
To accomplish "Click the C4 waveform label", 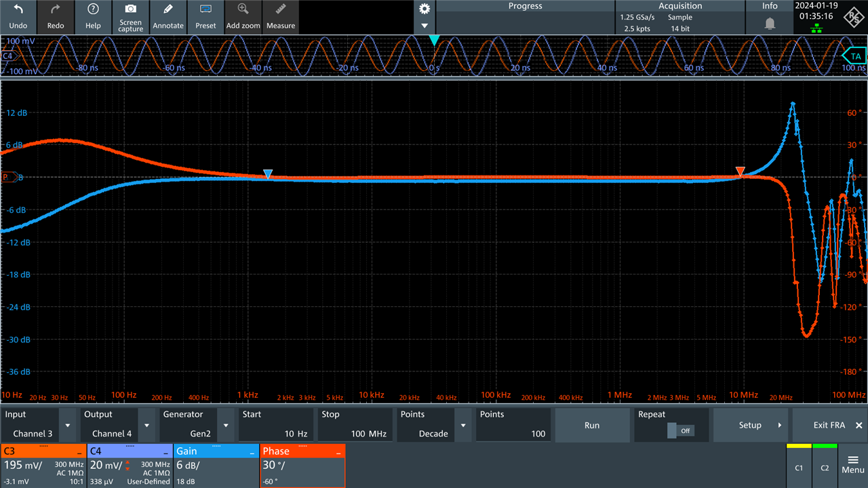I will (8, 56).
